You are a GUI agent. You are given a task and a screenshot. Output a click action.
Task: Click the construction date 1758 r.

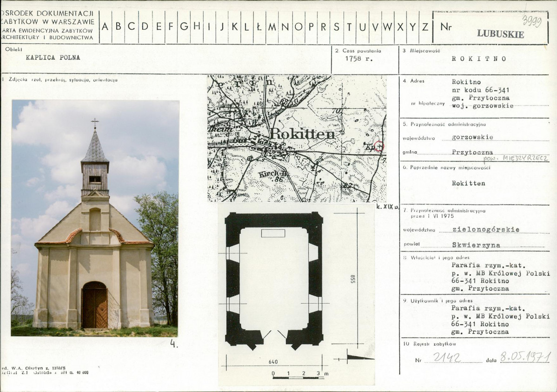pos(359,59)
